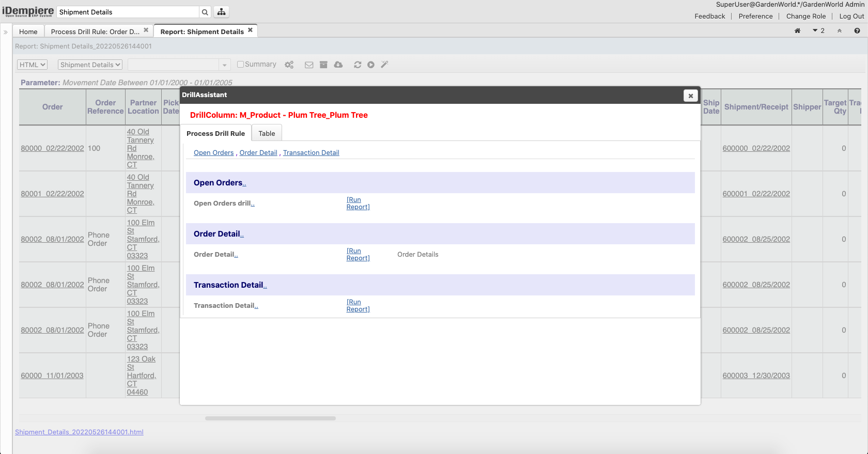This screenshot has width=868, height=454.
Task: Refresh the report with re-run icon
Action: click(x=357, y=65)
